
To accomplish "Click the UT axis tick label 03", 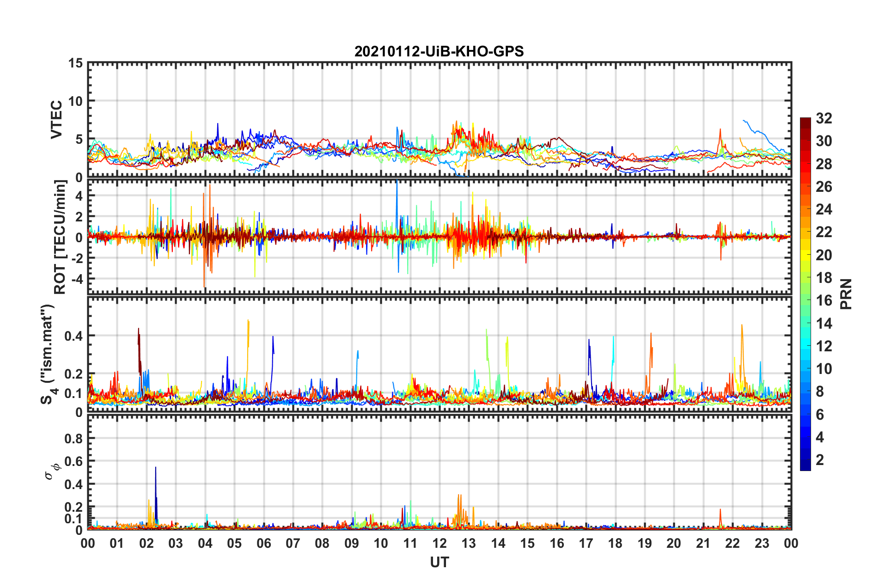I will coord(176,544).
